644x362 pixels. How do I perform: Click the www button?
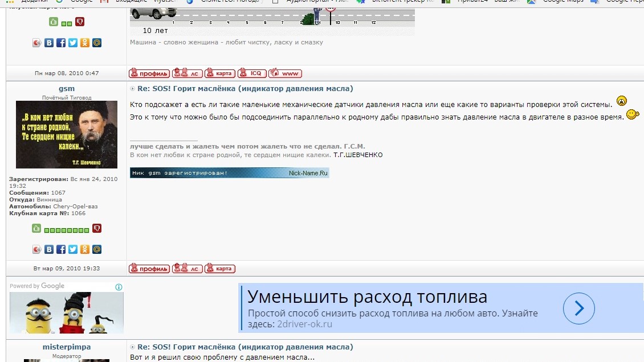click(x=286, y=73)
